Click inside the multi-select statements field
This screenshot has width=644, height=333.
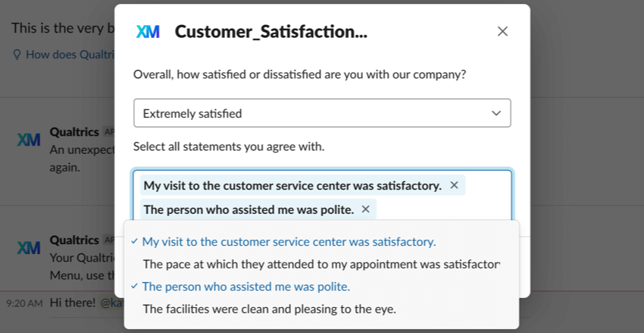[439, 209]
